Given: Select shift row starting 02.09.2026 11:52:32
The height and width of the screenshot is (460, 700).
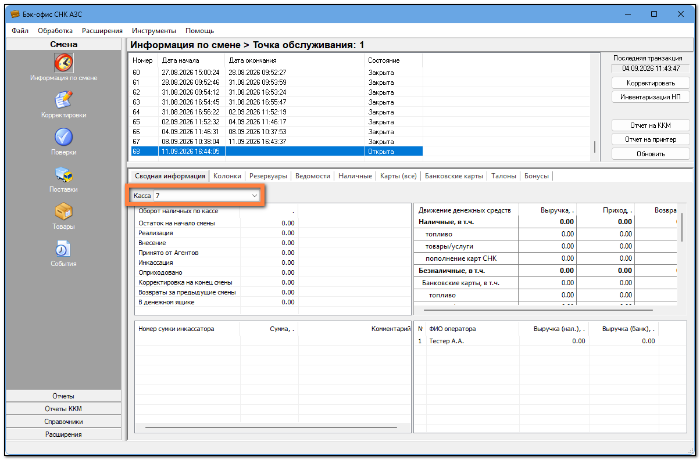Looking at the screenshot, I should point(277,122).
